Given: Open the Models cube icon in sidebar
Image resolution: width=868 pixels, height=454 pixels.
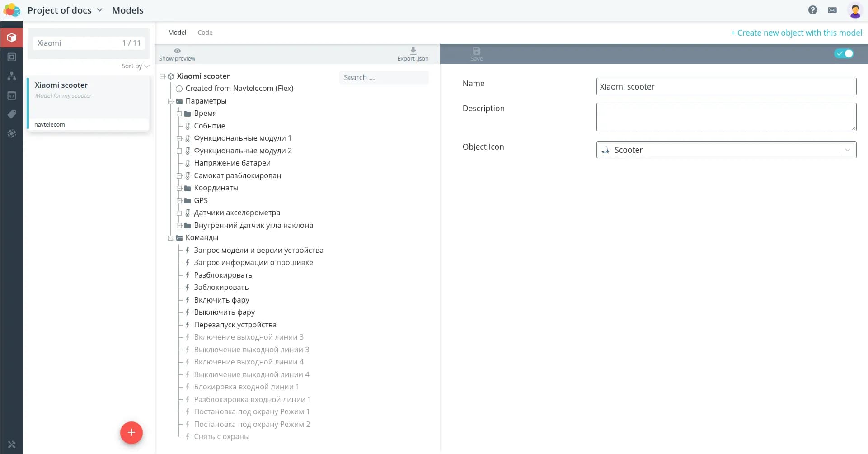Looking at the screenshot, I should coord(12,38).
